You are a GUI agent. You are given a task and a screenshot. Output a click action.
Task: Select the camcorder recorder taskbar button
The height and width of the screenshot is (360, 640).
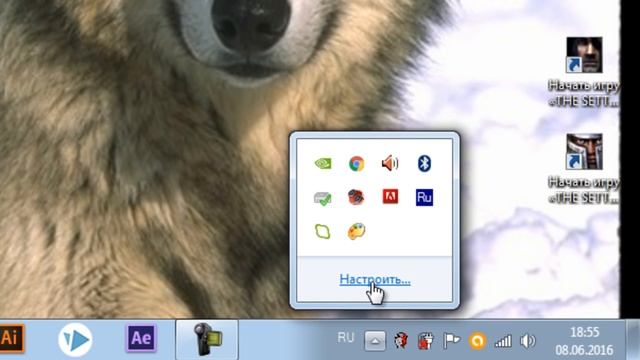coord(207,340)
